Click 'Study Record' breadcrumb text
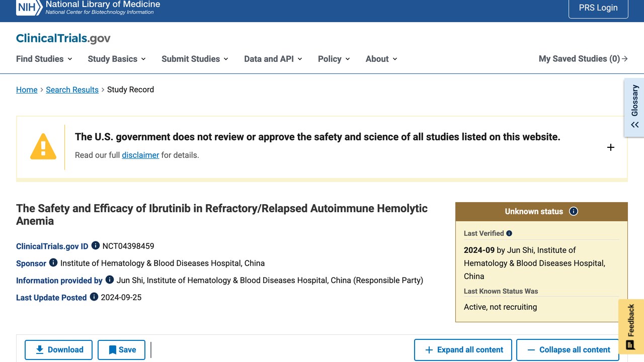Image resolution: width=644 pixels, height=362 pixels. (x=130, y=89)
